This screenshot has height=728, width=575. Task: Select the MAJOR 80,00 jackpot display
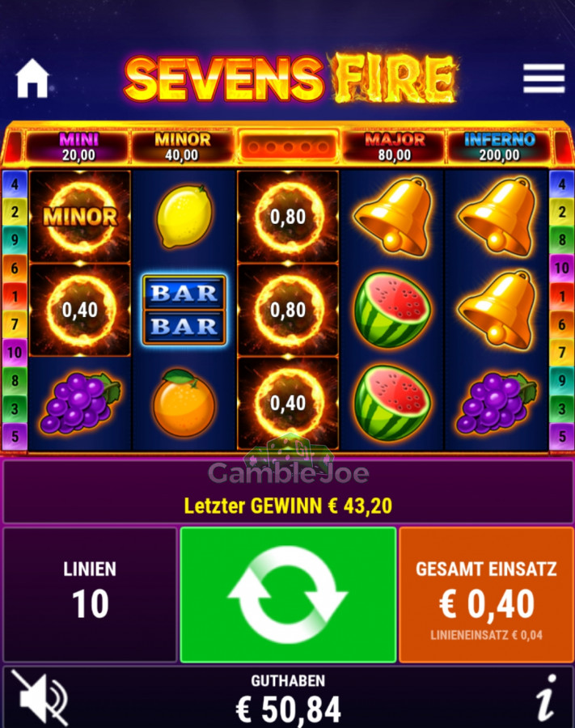[x=395, y=146]
